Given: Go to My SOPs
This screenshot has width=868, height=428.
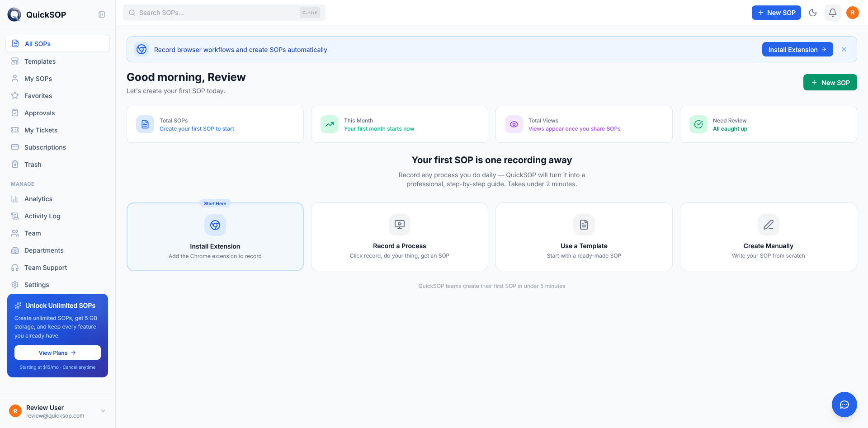Looking at the screenshot, I should click(x=57, y=78).
